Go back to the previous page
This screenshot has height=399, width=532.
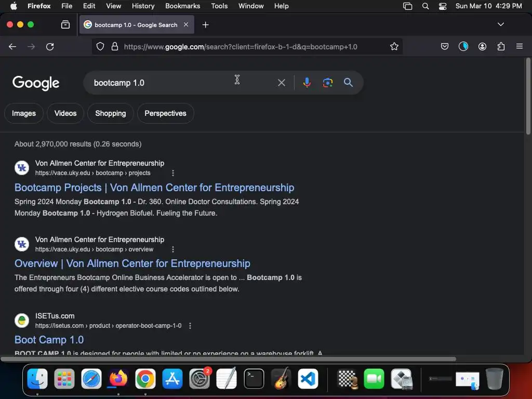(12, 47)
